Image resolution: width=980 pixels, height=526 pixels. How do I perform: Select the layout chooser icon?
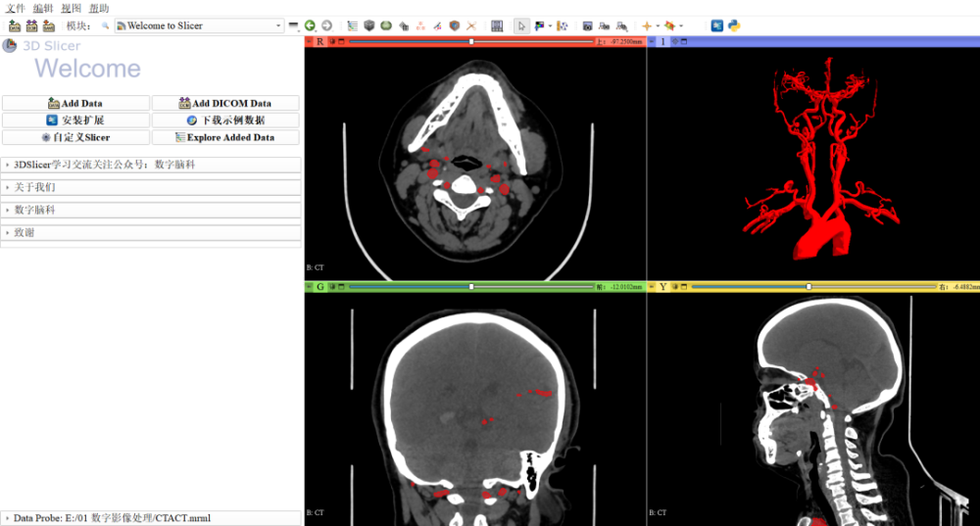click(497, 25)
